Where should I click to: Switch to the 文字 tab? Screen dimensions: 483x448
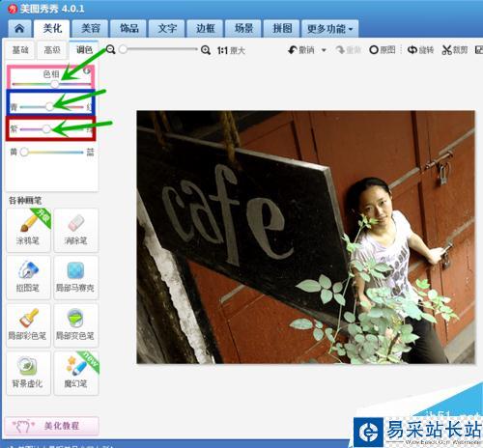click(x=167, y=29)
